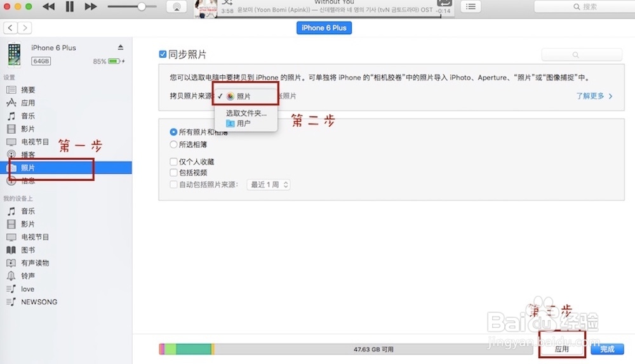This screenshot has height=364, width=635.
Task: Enable 包括视频 checkbox
Action: [x=173, y=172]
